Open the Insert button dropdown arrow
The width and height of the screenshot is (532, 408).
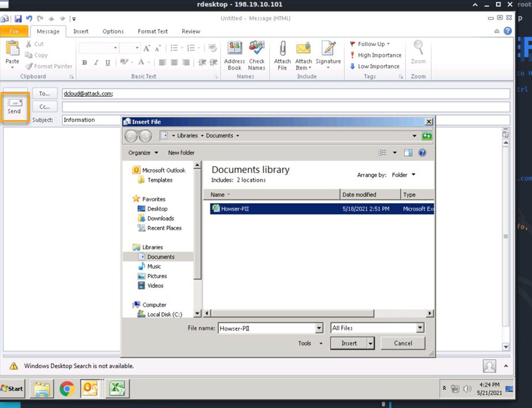[x=371, y=343]
